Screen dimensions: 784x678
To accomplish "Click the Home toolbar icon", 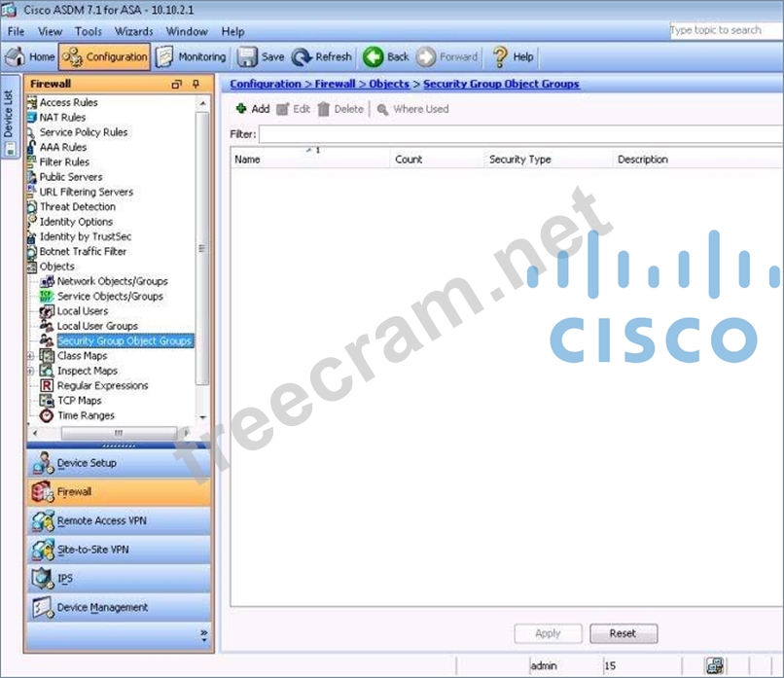I will 17,57.
